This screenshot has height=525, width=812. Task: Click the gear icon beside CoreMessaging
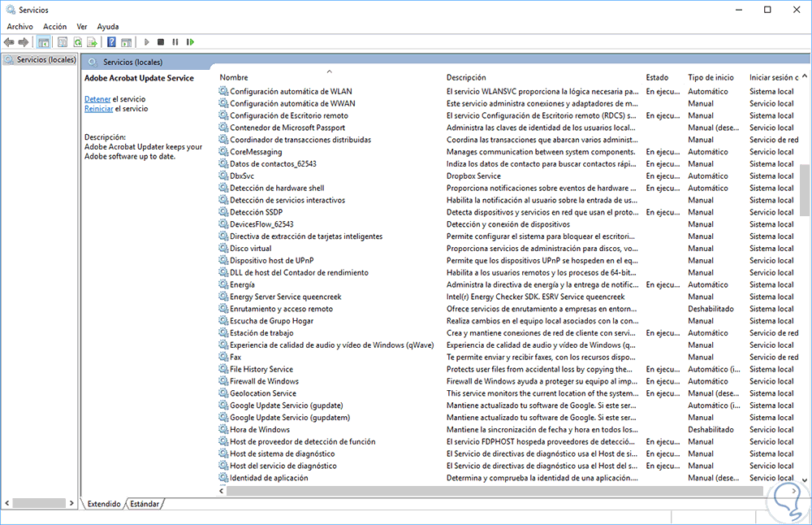point(223,151)
